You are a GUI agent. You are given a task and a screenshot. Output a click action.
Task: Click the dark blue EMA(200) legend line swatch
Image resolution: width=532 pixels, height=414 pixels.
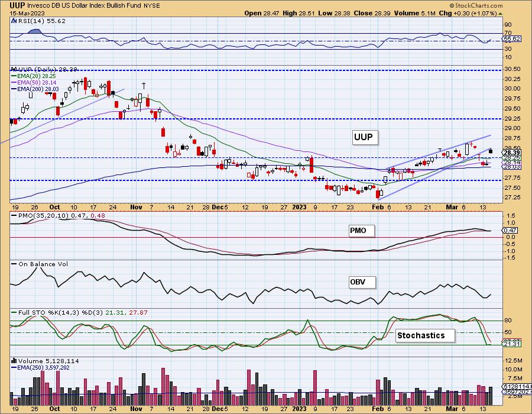[x=14, y=89]
